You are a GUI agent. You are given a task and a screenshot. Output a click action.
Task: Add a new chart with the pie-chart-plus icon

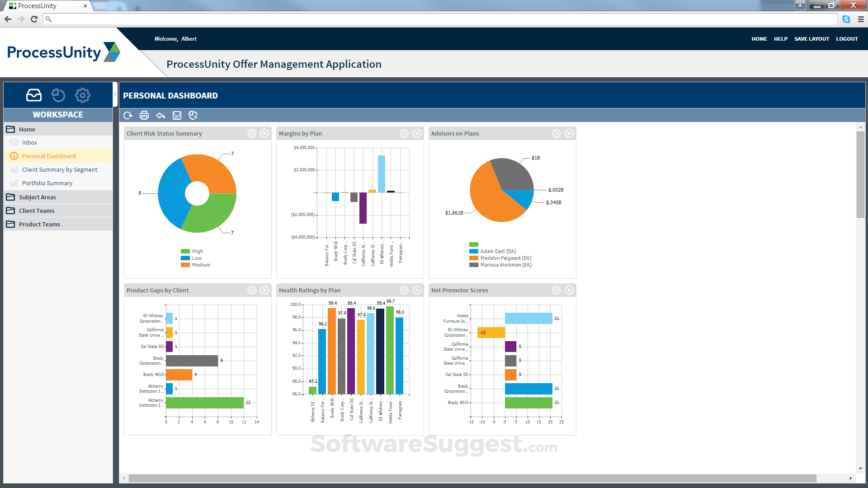193,115
